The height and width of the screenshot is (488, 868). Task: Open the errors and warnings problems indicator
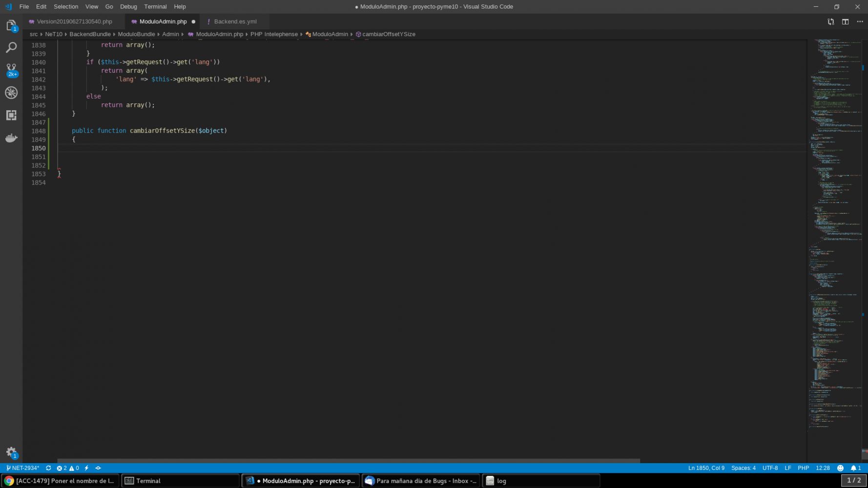coord(68,468)
